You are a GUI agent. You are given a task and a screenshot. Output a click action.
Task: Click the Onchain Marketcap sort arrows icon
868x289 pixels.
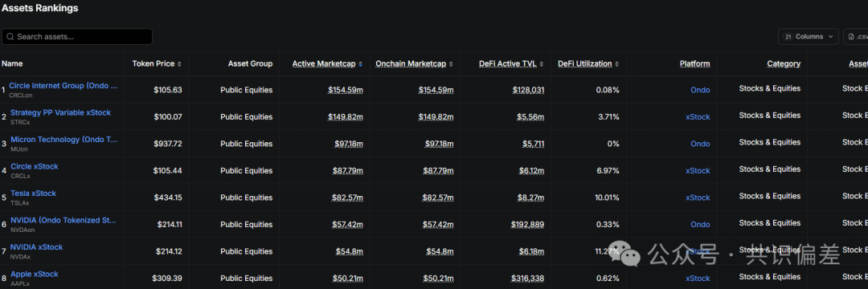[451, 64]
